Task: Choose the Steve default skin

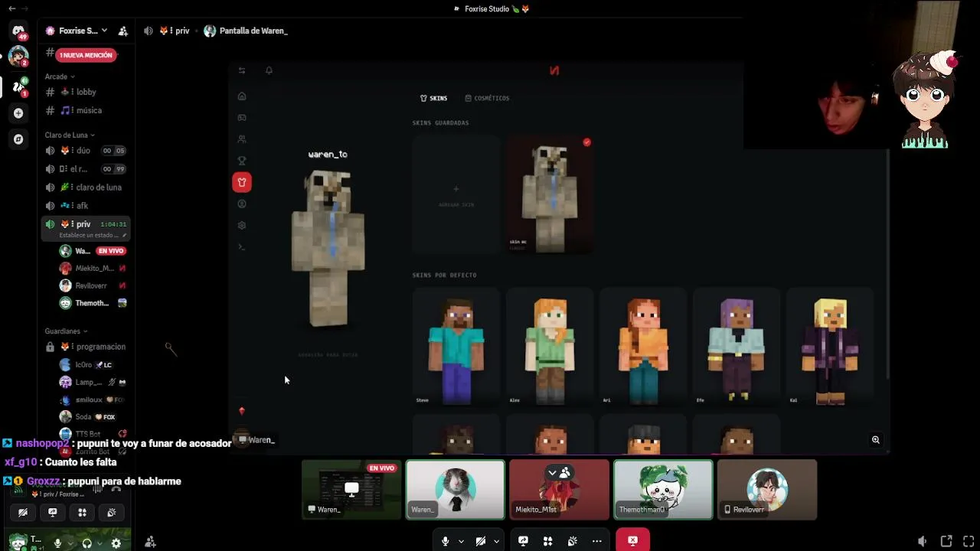Action: pos(456,347)
